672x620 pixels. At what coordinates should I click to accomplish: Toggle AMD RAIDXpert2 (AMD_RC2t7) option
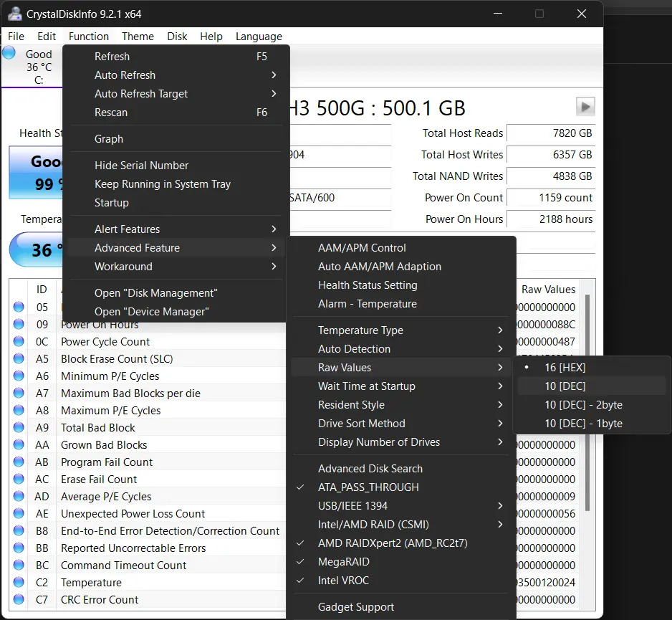[400, 543]
